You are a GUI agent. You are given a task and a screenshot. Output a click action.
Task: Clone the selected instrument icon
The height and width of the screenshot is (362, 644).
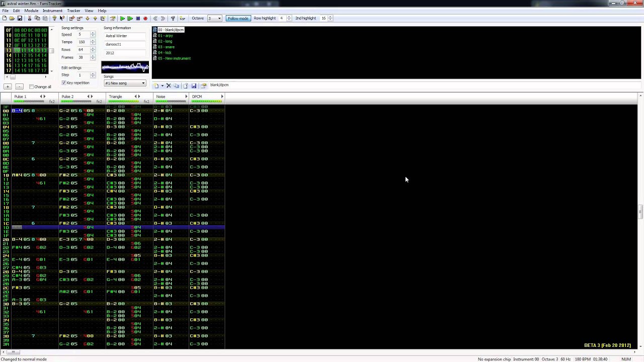pyautogui.click(x=176, y=85)
